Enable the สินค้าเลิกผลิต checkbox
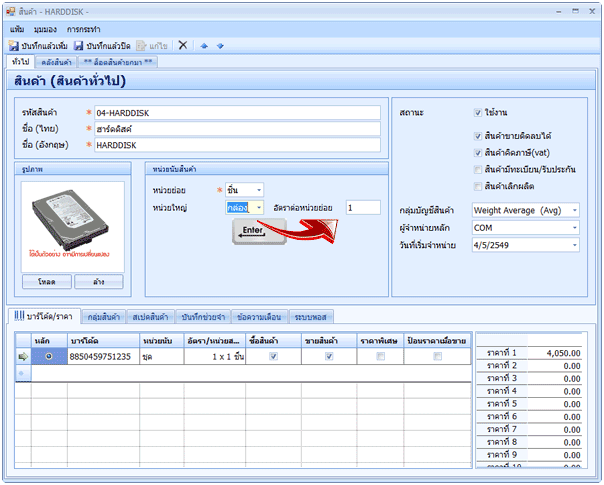 (478, 186)
